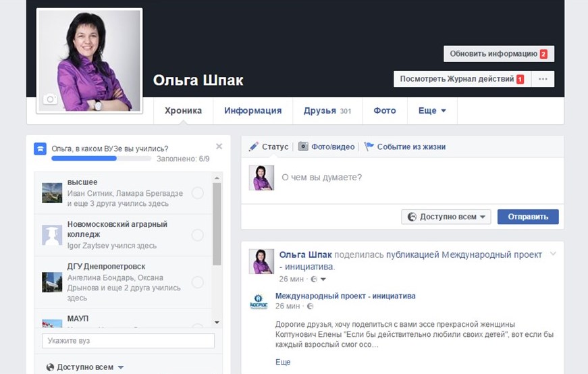The width and height of the screenshot is (588, 374).
Task: Click the up arrow of the university list scrollbar
Action: coord(217,178)
